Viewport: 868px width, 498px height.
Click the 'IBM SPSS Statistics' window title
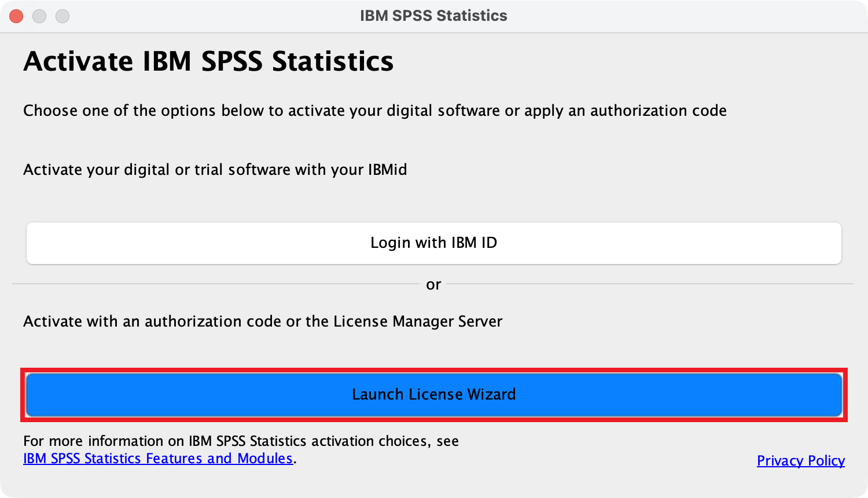(433, 16)
